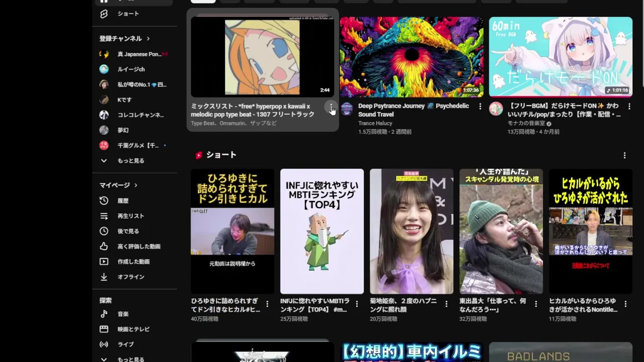Open the モナカの音楽室 channel name link
This screenshot has width=644, height=362.
[526, 123]
